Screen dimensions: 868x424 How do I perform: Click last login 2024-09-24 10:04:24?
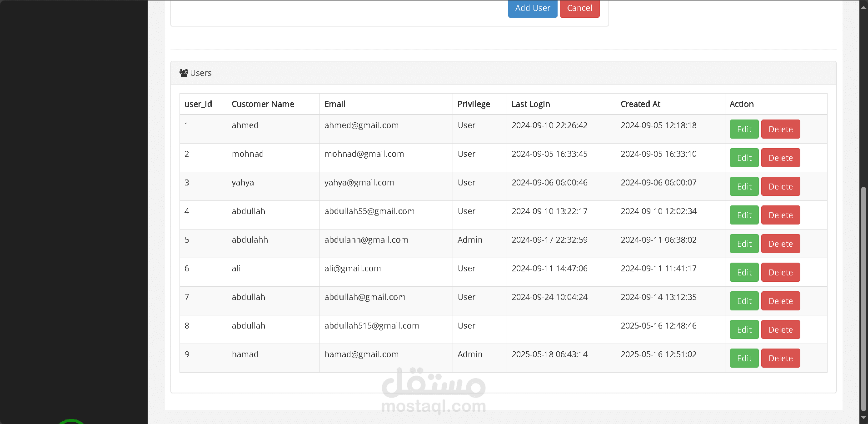[x=549, y=297]
